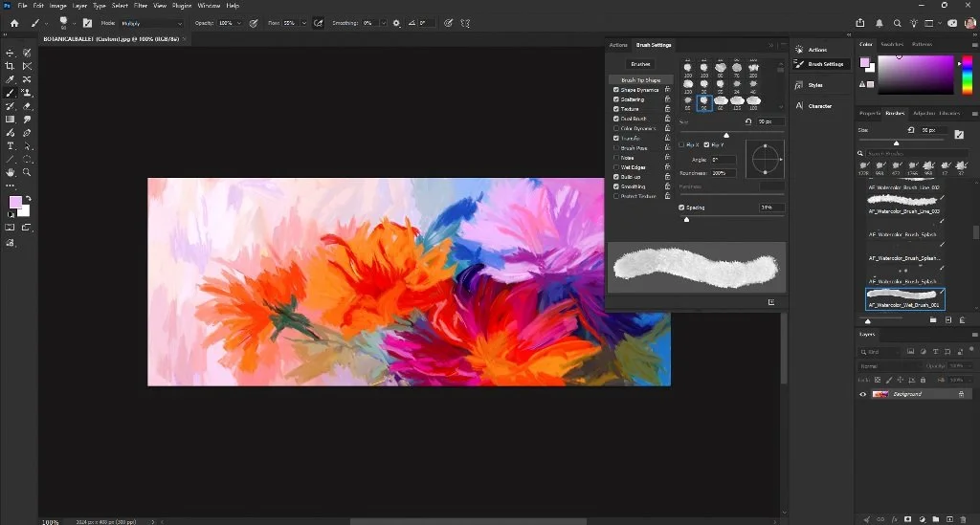
Task: Open smoothing options gear
Action: 396,23
